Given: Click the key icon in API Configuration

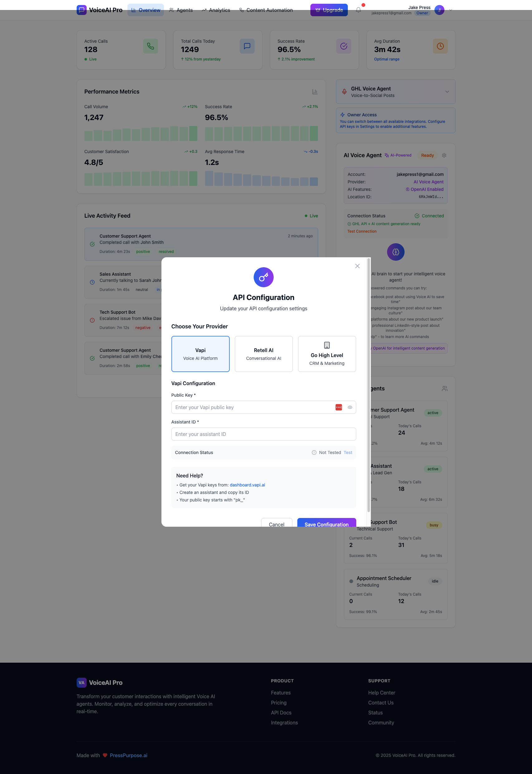Looking at the screenshot, I should click(263, 277).
